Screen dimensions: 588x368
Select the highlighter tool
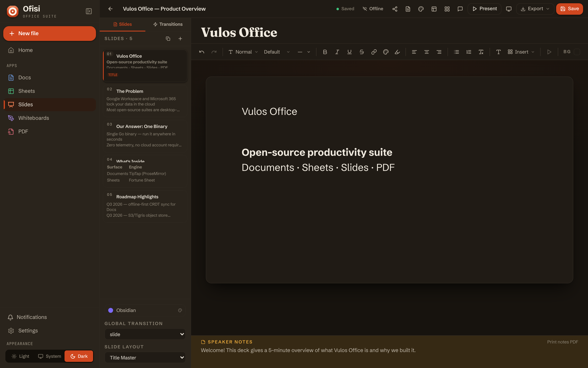[x=398, y=52]
